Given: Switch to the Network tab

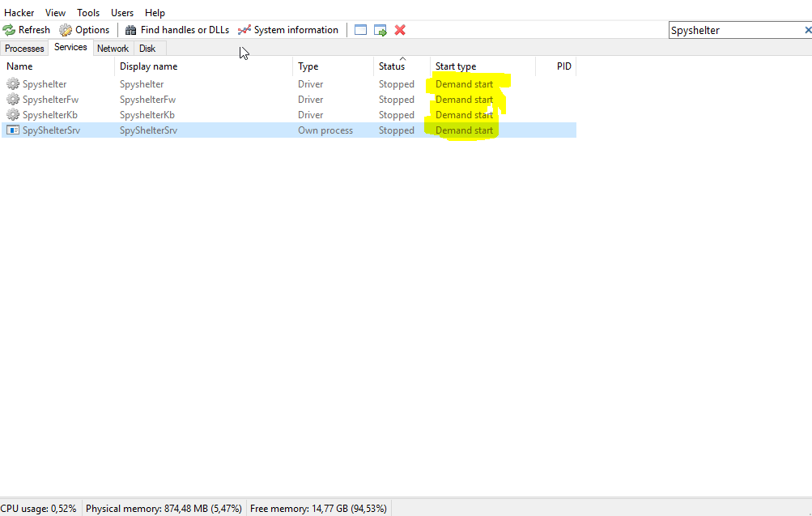Looking at the screenshot, I should tap(113, 48).
